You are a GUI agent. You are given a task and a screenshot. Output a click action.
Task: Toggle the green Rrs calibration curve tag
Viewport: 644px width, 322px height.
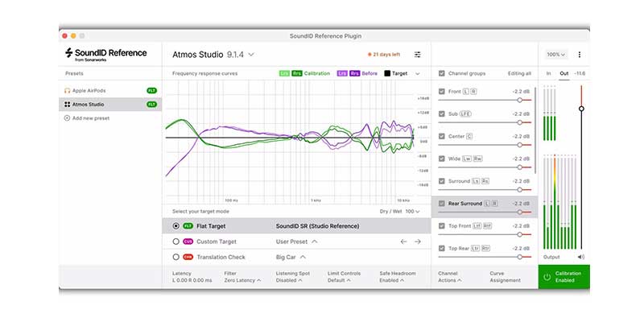tap(297, 73)
